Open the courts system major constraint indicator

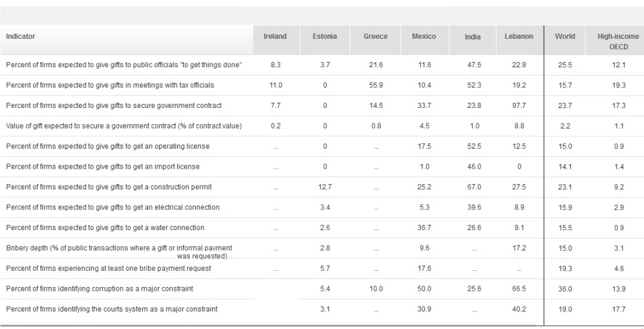tap(112, 310)
